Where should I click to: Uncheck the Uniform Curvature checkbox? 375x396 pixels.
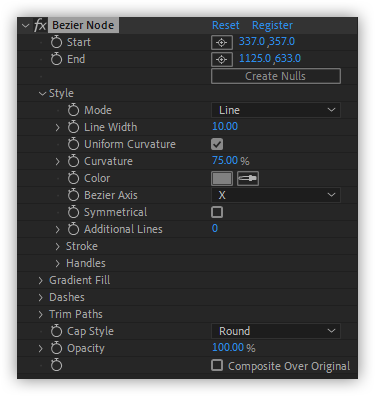(217, 144)
